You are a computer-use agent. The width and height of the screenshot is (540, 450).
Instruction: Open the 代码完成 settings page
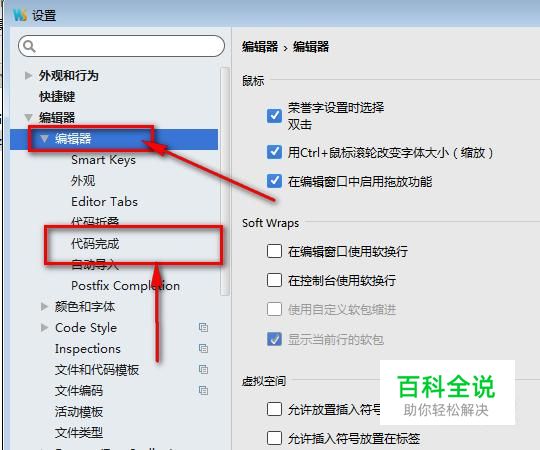pos(95,244)
